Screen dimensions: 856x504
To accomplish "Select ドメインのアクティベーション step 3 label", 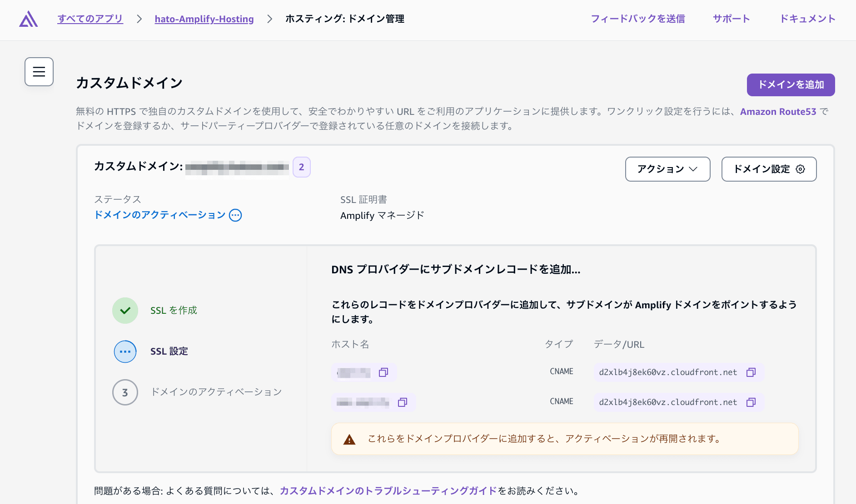I will [216, 392].
